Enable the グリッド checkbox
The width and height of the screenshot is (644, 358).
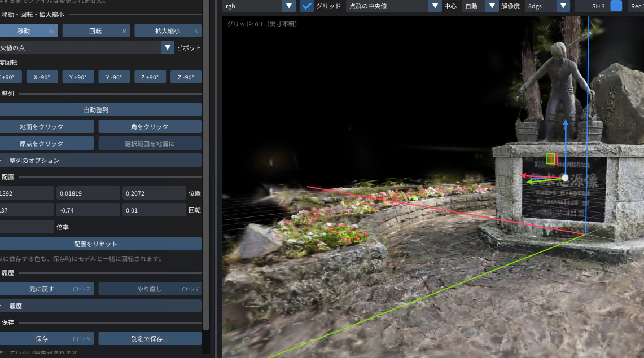point(307,6)
